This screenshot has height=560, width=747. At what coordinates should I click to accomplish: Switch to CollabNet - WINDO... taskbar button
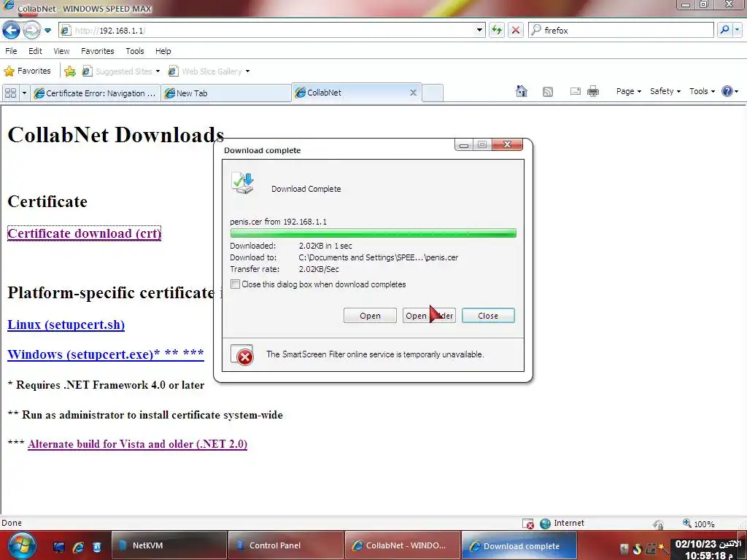pos(403,545)
